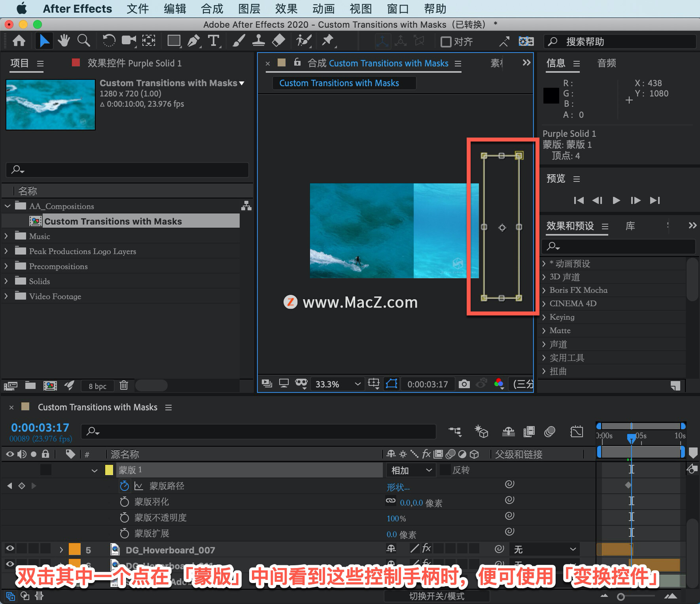The image size is (700, 604).
Task: Toggle stopwatch for 蒙版扩展
Action: 124,533
